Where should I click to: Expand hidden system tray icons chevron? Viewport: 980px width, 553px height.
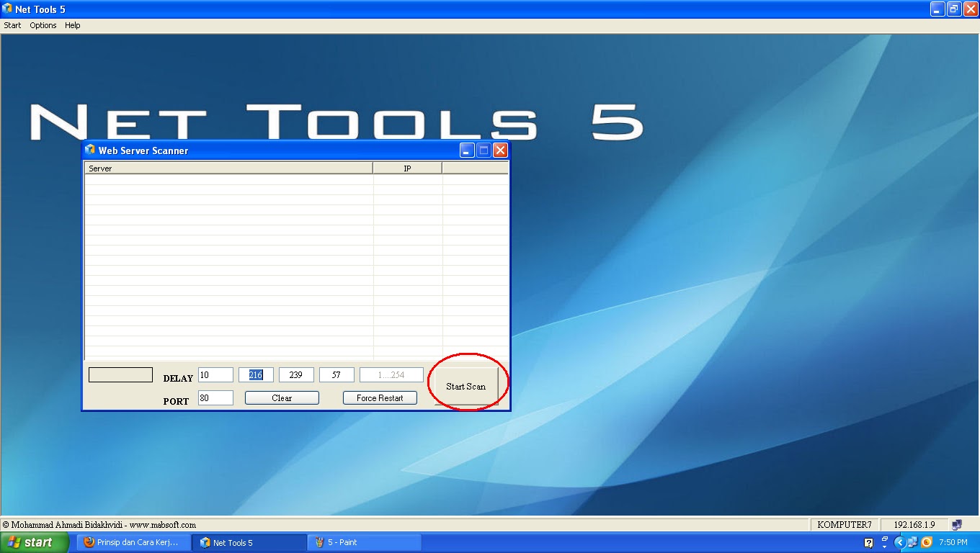click(900, 542)
